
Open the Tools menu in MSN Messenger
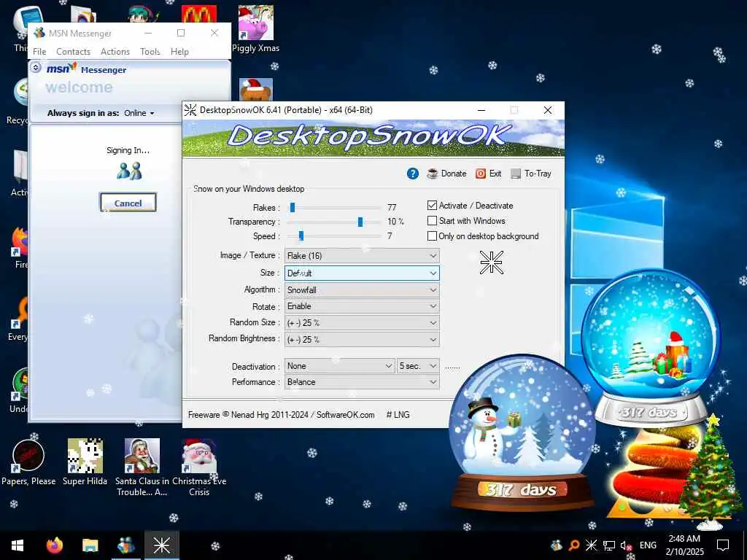[x=150, y=52]
